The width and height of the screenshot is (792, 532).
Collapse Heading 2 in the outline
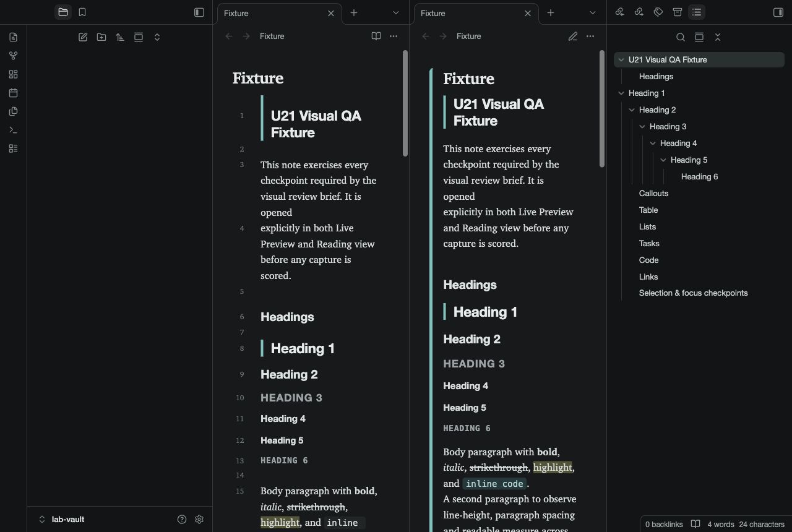tap(632, 110)
